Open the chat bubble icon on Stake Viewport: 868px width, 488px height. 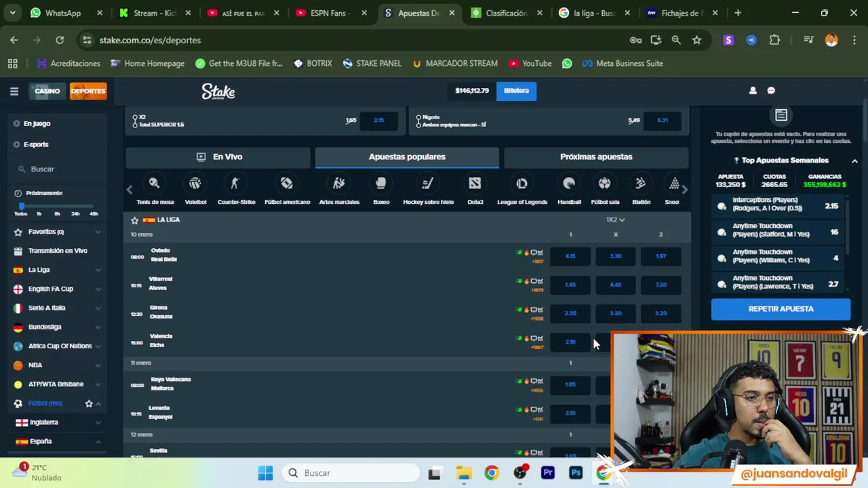pyautogui.click(x=771, y=90)
